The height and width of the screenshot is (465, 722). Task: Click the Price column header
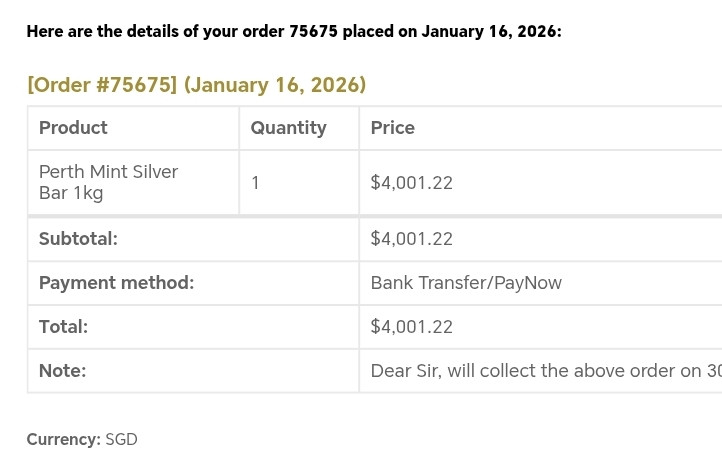pos(392,128)
